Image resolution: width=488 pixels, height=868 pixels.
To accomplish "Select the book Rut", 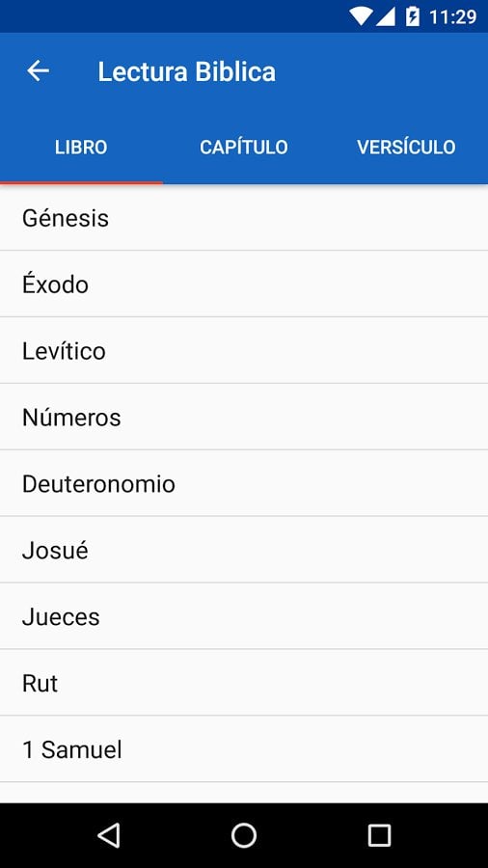I will 244,683.
